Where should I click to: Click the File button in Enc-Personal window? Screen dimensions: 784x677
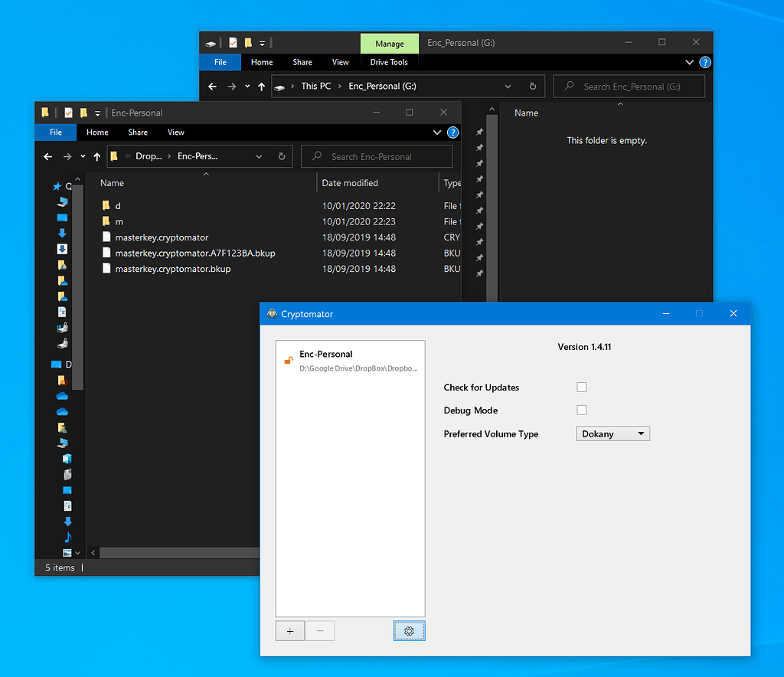56,132
